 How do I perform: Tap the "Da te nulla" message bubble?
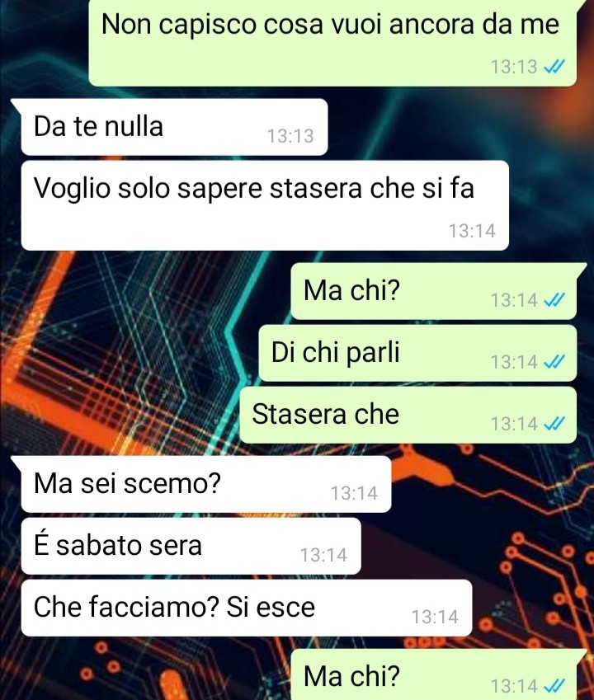tap(174, 127)
